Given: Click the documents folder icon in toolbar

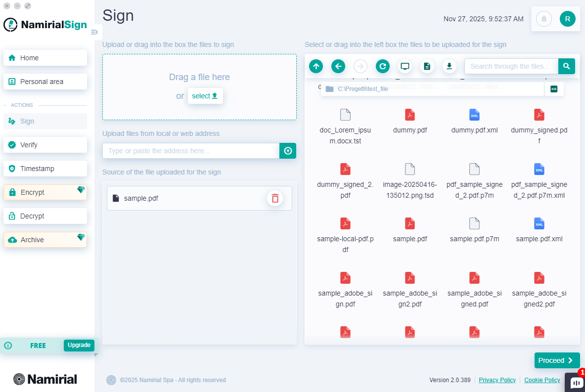Looking at the screenshot, I should pyautogui.click(x=427, y=66).
